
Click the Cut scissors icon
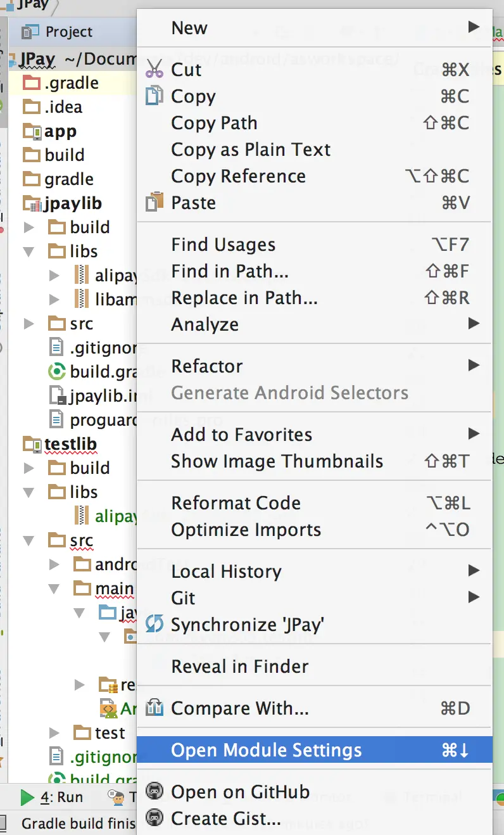click(154, 69)
